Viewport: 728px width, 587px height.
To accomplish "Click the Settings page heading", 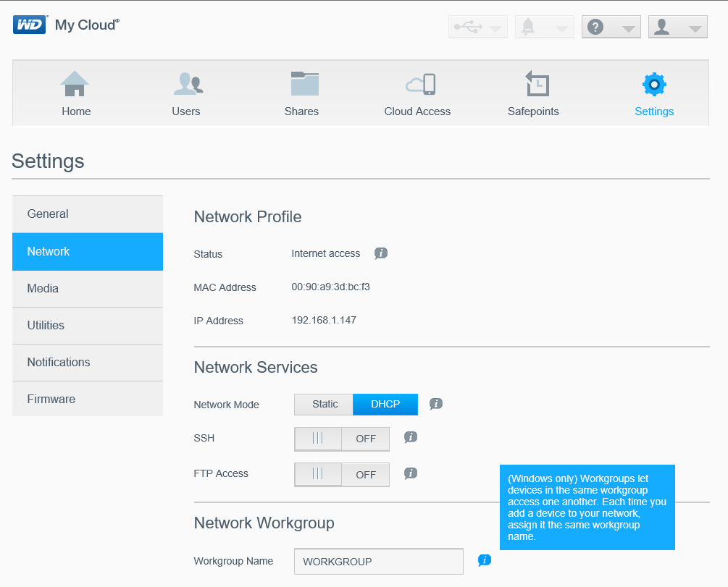I will [x=48, y=161].
